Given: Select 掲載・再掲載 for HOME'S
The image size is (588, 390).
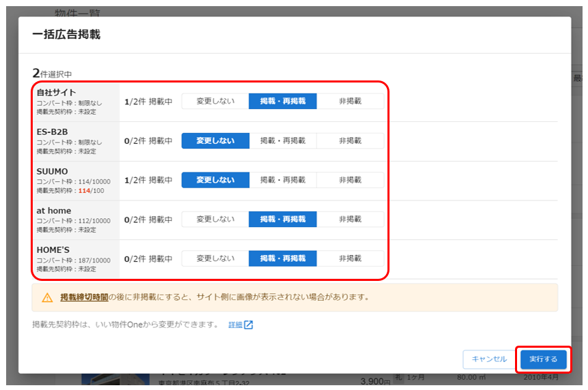Looking at the screenshot, I should pos(283,258).
